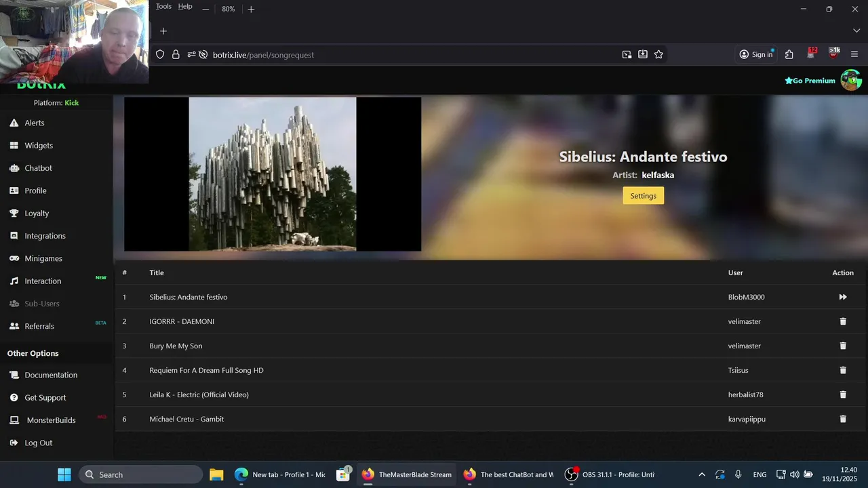Expand the list all tabs chevron
Image resolution: width=868 pixels, height=488 pixels.
pyautogui.click(x=856, y=31)
